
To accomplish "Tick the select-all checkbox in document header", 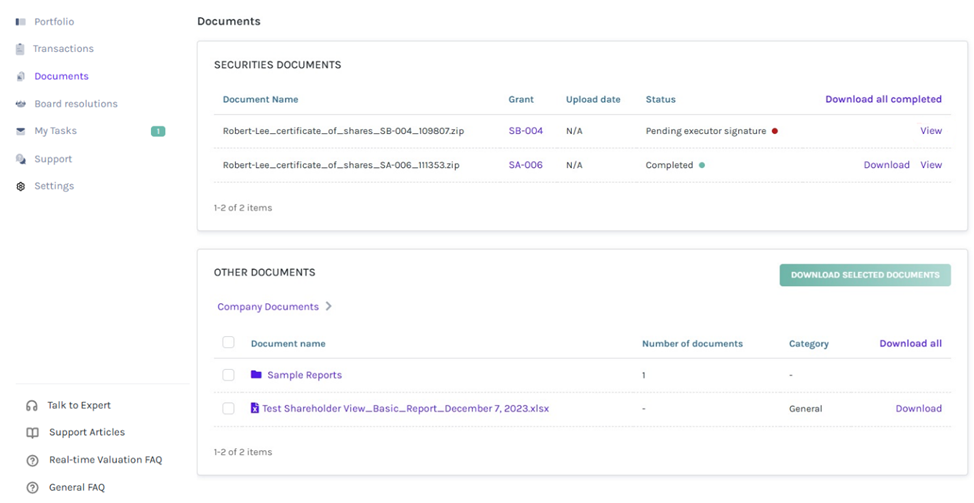I will pyautogui.click(x=228, y=342).
